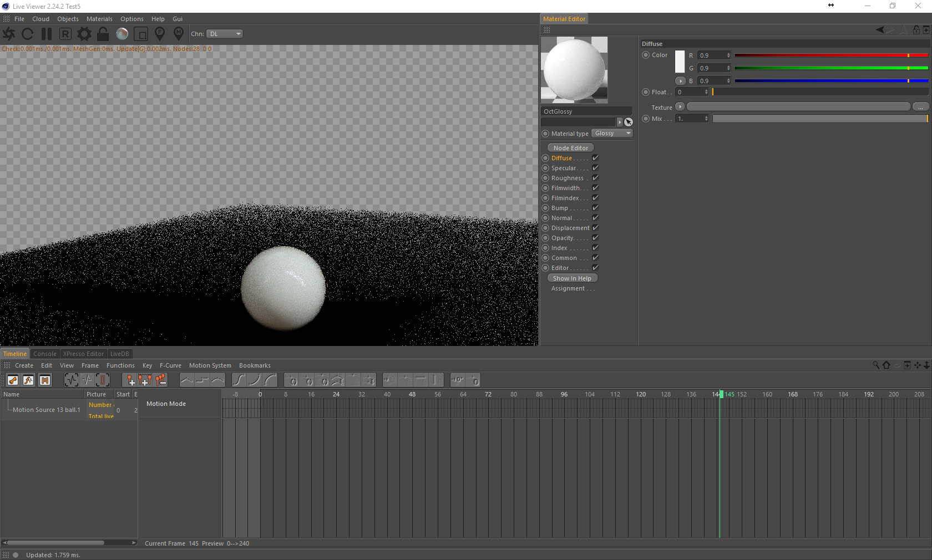932x560 pixels.
Task: Expand the Texture arrow button
Action: (x=680, y=106)
